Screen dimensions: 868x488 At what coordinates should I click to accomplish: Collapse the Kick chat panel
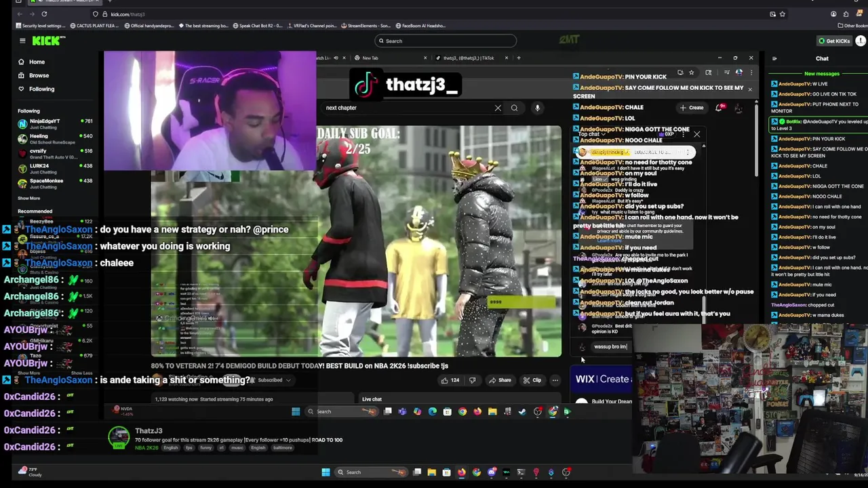pyautogui.click(x=774, y=58)
